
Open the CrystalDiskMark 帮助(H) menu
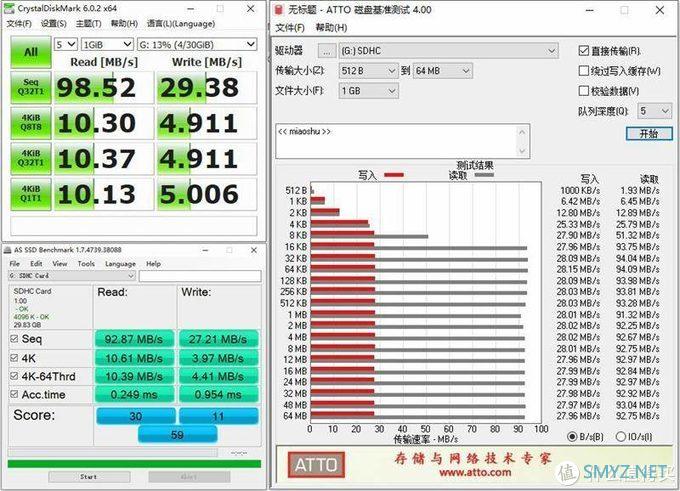(x=124, y=23)
